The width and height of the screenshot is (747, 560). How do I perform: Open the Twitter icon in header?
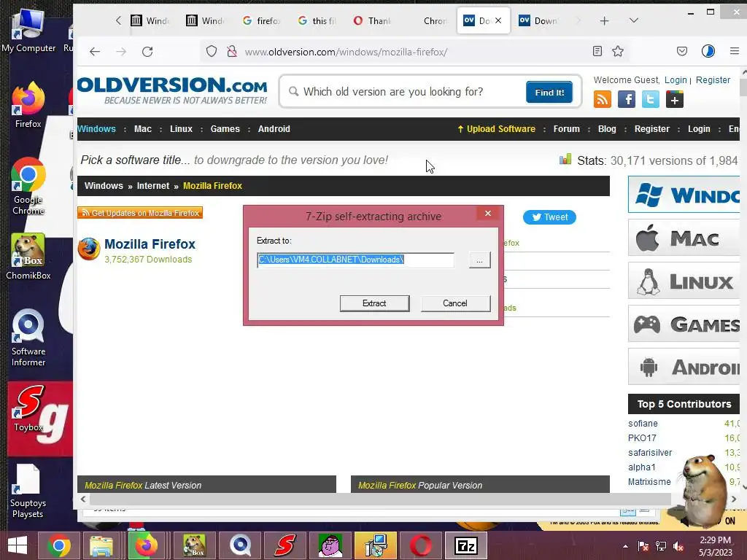point(650,99)
